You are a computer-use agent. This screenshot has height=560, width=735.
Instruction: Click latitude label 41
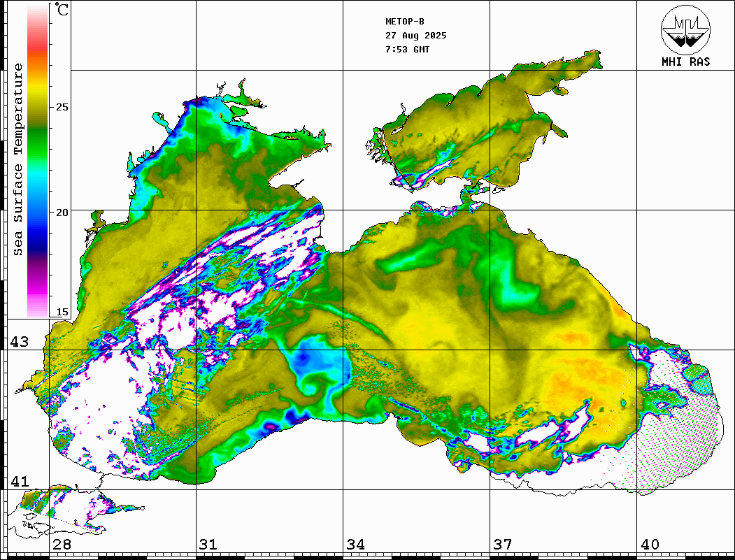click(x=20, y=481)
